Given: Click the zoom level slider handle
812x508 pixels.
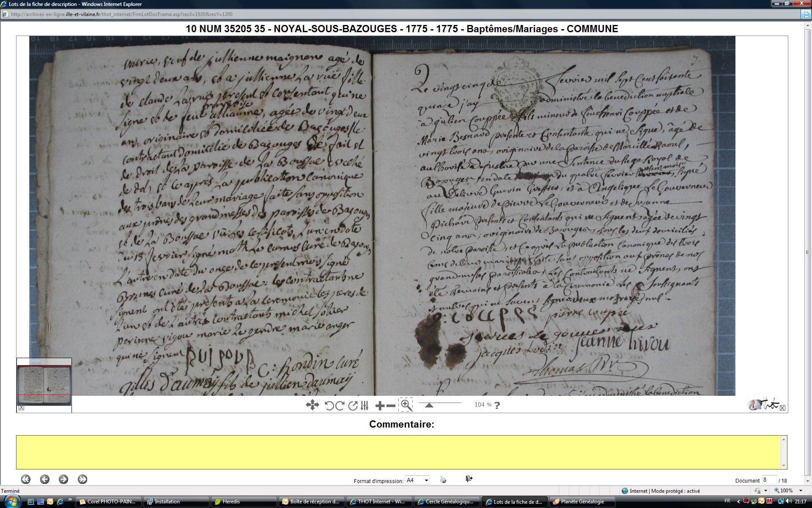Looking at the screenshot, I should point(429,405).
